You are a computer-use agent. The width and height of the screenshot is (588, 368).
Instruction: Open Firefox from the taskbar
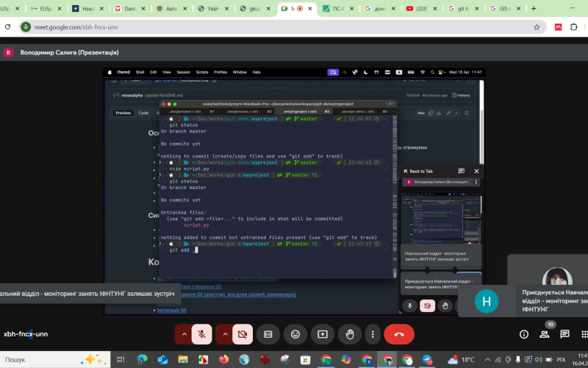224,360
